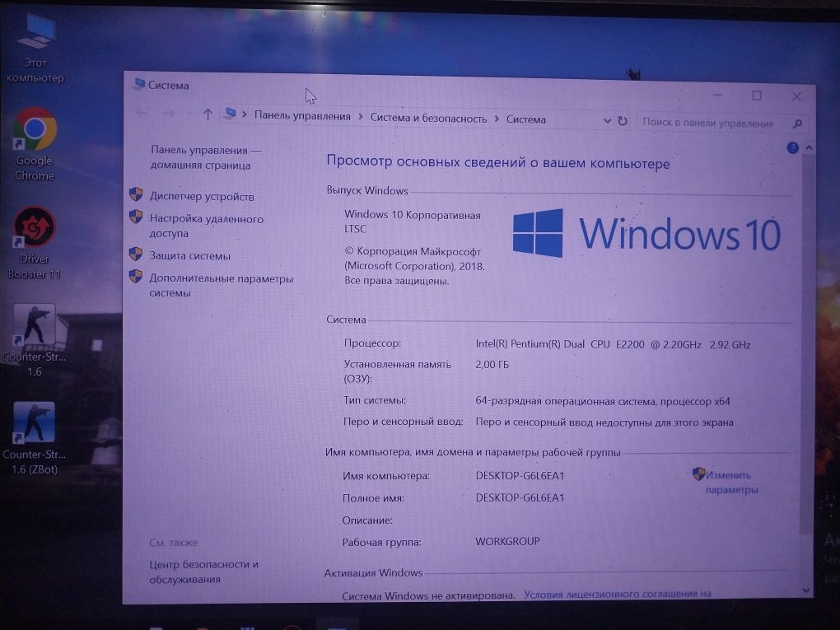The image size is (840, 630).
Task: Open Защита системы link
Action: pyautogui.click(x=189, y=255)
